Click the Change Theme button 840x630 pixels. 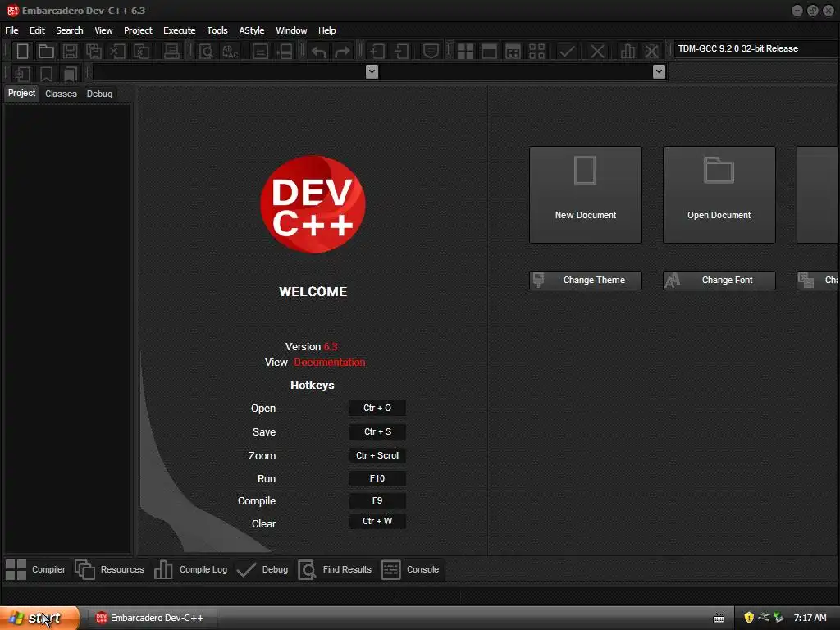coord(586,281)
